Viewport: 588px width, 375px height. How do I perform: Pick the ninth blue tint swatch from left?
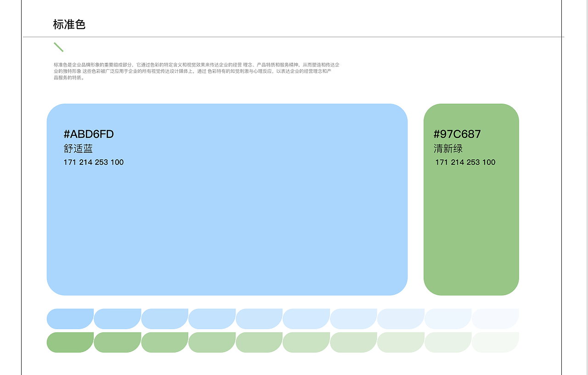(448, 319)
